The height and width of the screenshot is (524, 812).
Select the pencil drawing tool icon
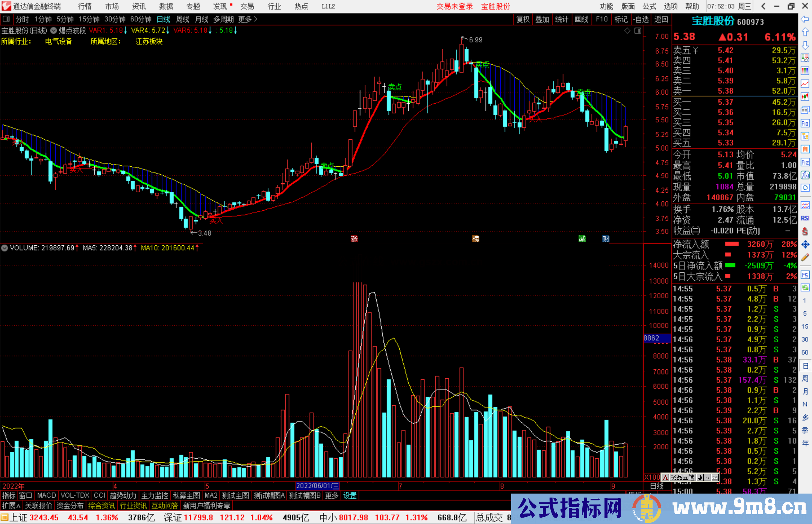(805, 258)
